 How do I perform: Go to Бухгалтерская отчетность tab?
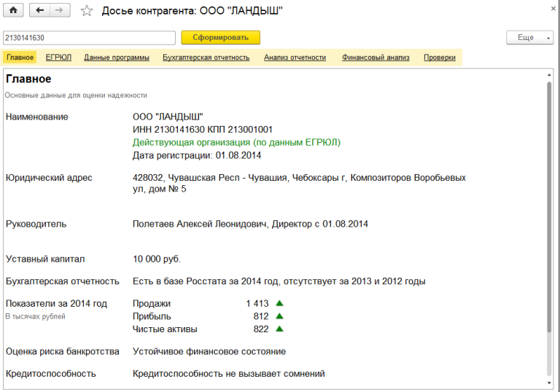coord(206,57)
